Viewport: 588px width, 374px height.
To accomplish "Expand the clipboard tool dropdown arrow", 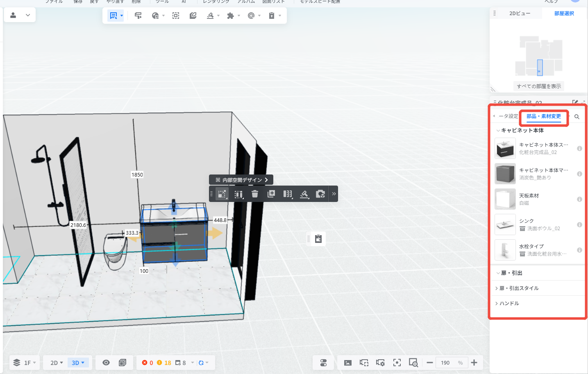I will click(280, 16).
